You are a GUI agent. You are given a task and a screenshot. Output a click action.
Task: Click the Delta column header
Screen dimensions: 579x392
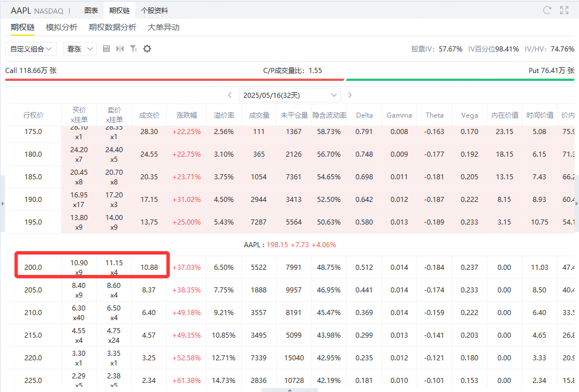pyautogui.click(x=364, y=115)
